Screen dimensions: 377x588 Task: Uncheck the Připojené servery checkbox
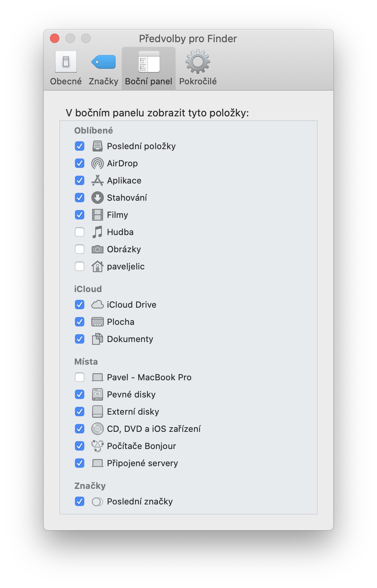click(x=80, y=463)
